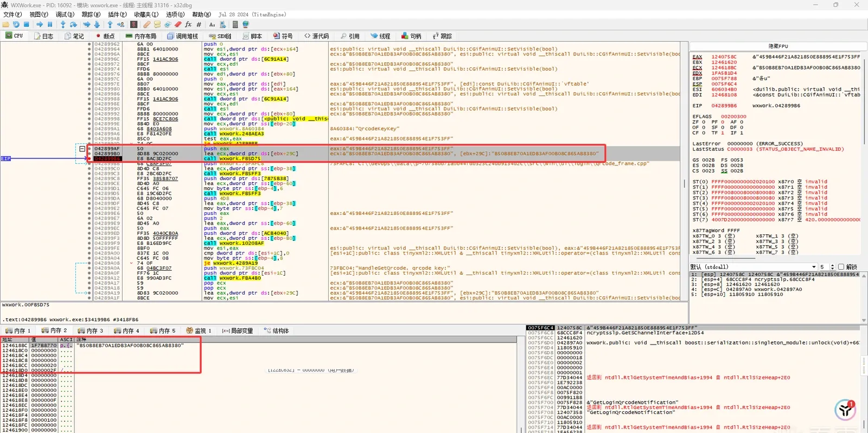Step into with the toolbar icon
Viewport: 868px width, 433px height.
click(63, 24)
